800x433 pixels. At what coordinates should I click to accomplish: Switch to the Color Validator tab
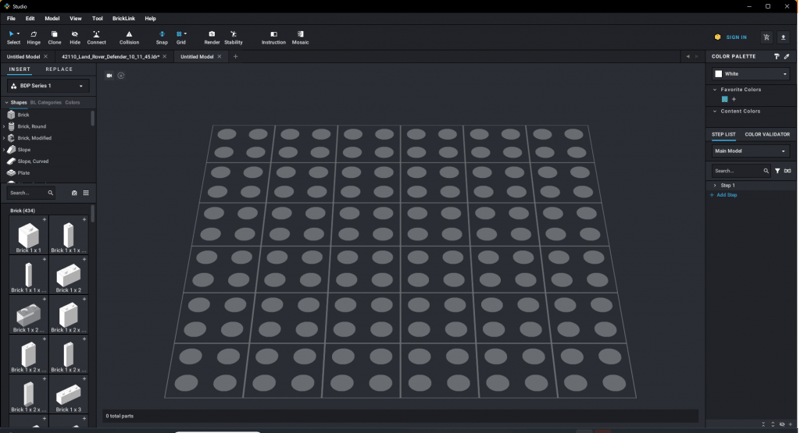[767, 135]
